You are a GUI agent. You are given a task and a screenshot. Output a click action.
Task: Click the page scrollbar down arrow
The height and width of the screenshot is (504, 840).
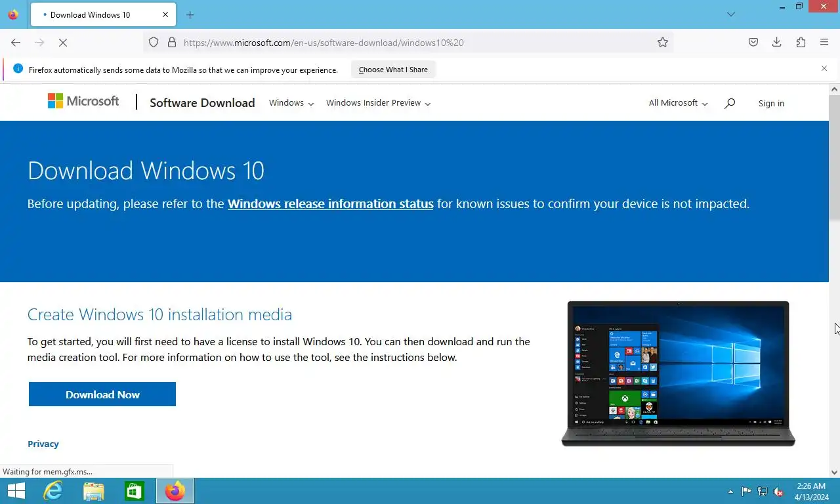click(835, 472)
